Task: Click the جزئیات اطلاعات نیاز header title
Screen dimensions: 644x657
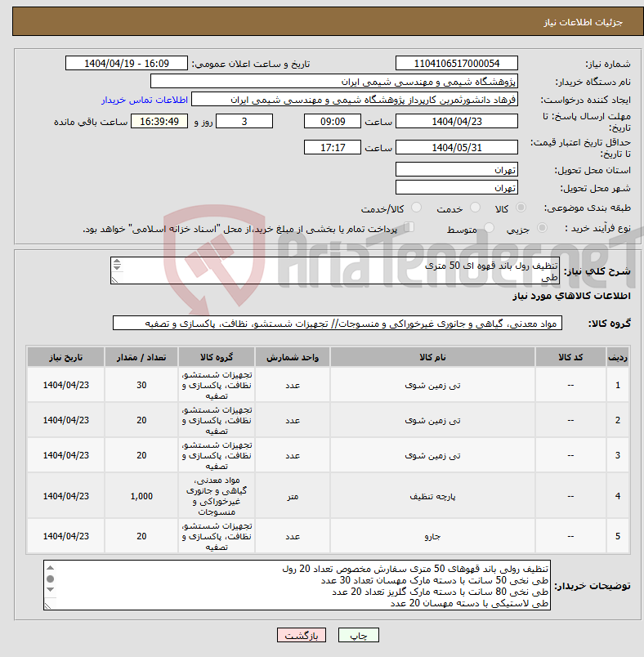Action: pyautogui.click(x=583, y=22)
